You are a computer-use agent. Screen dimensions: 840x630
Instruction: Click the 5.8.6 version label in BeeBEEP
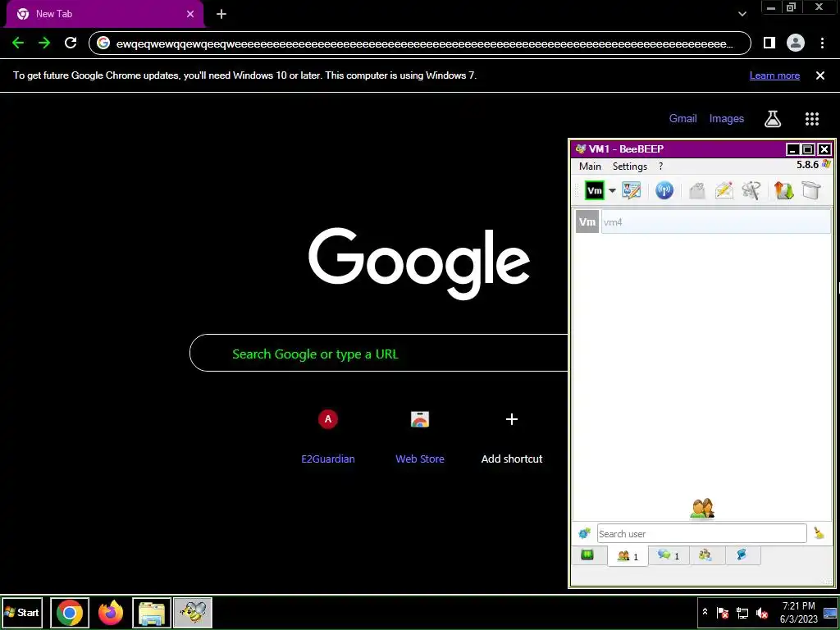tap(807, 164)
